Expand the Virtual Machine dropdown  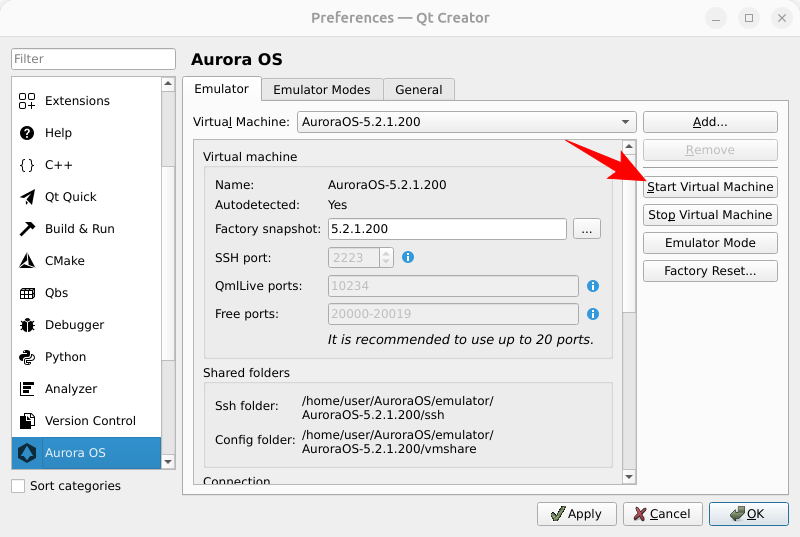pyautogui.click(x=466, y=122)
